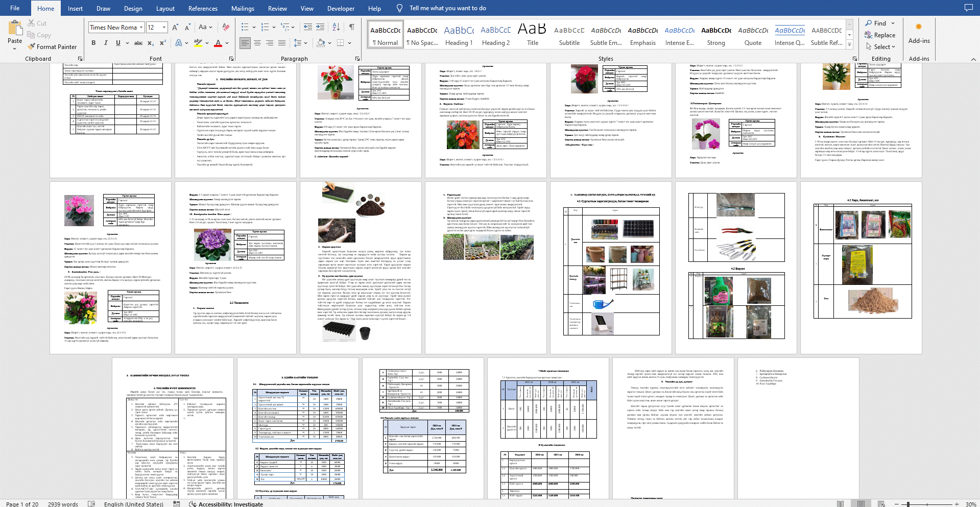Screen dimensions: 980x507
Task: Open the borders dropdown arrow
Action: coord(349,43)
